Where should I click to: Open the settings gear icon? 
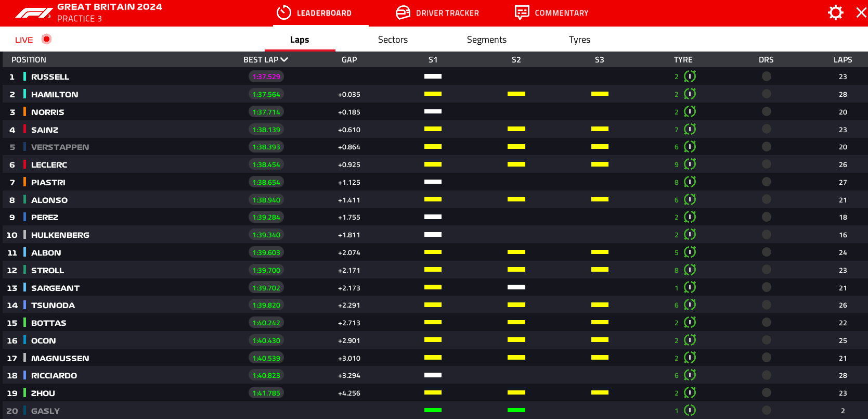click(835, 12)
